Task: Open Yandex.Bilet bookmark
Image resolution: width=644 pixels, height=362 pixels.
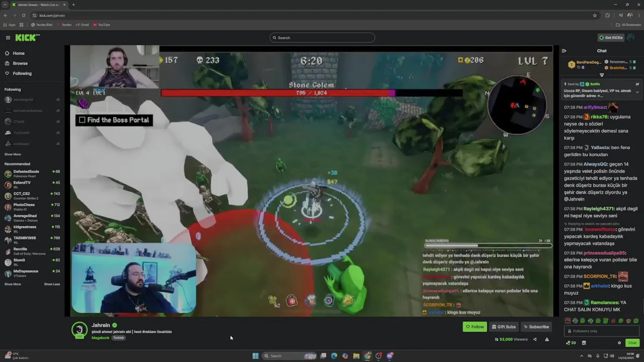Action: 42,25
